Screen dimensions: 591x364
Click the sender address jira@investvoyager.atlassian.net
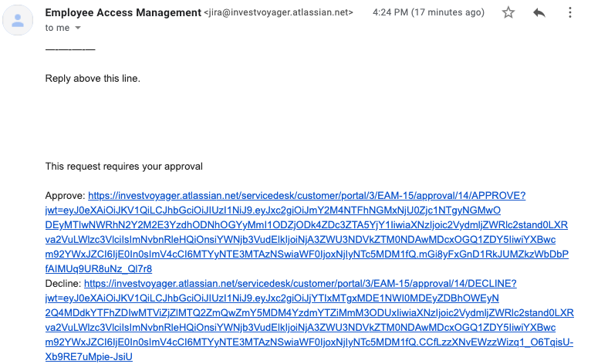(279, 12)
